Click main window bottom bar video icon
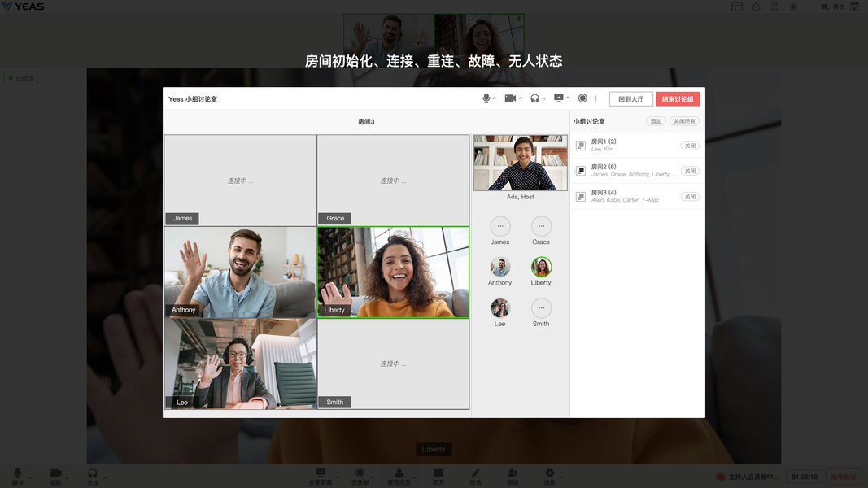Screen dimensions: 868x488 click(55, 473)
